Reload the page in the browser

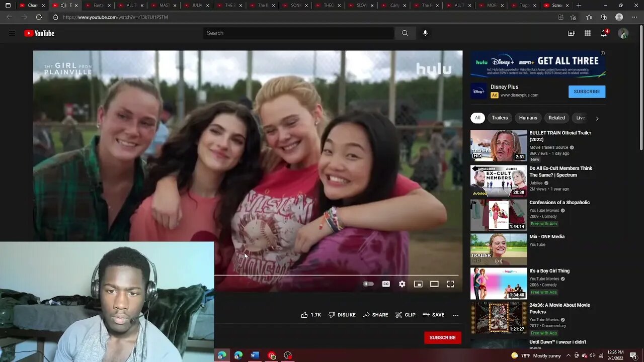pyautogui.click(x=39, y=17)
